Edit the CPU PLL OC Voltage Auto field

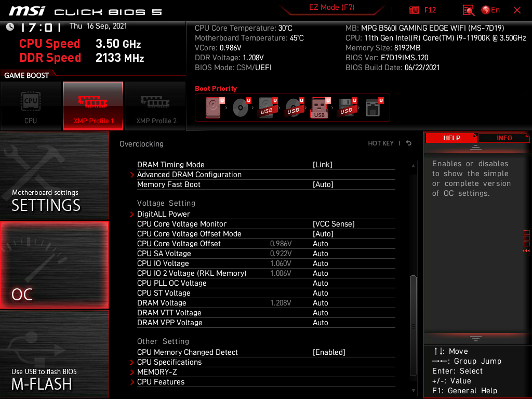(320, 283)
